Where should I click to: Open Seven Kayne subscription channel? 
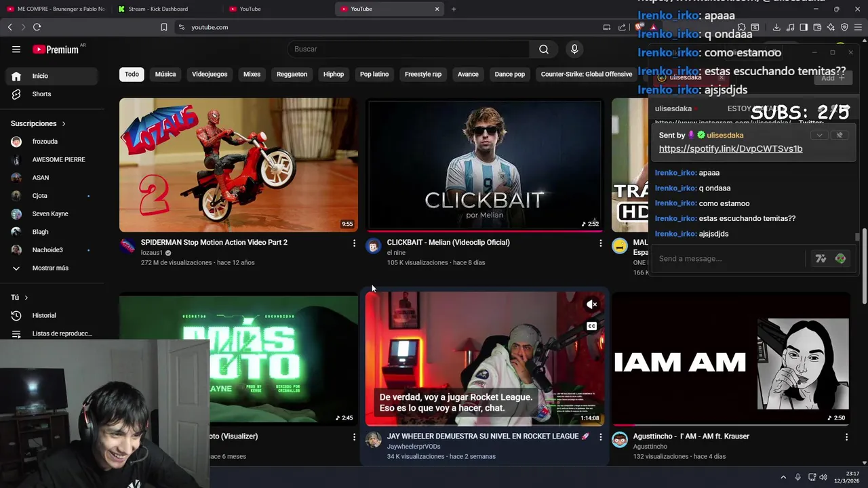pyautogui.click(x=53, y=213)
